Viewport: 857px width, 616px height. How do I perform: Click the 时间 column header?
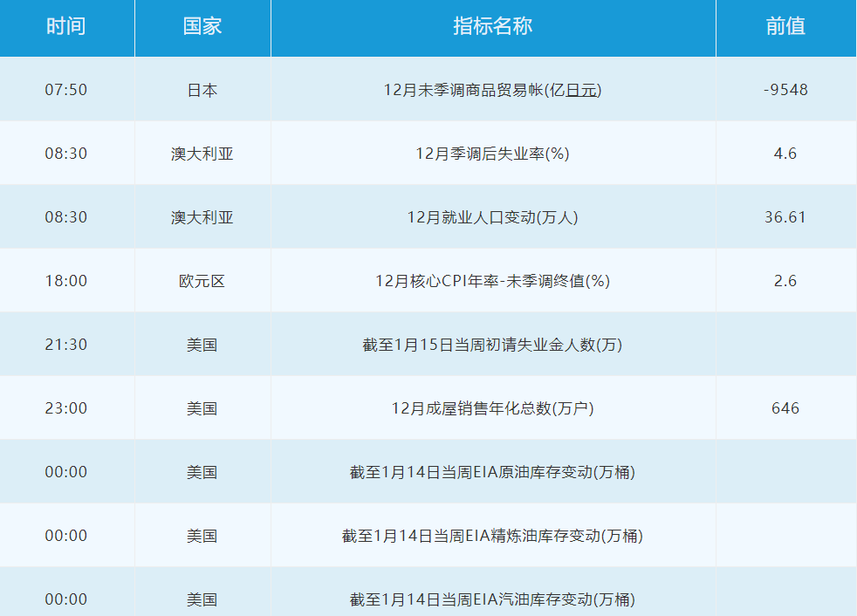tap(66, 26)
